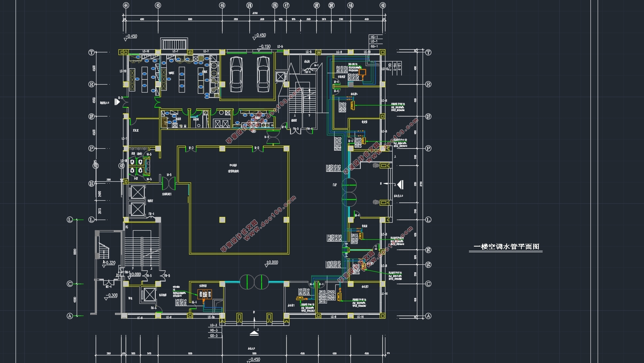The width and height of the screenshot is (644, 363).
Task: Click the LG-3 pipe riser label
Action: (x=214, y=325)
